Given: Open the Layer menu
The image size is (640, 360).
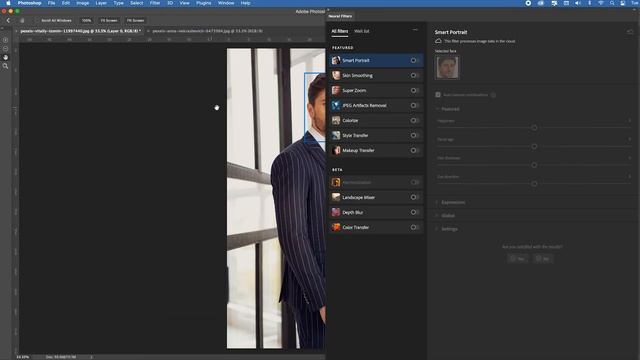Looking at the screenshot, I should pos(101,3).
